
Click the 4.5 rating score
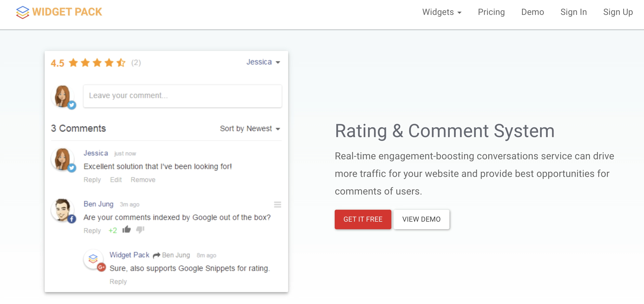point(57,63)
